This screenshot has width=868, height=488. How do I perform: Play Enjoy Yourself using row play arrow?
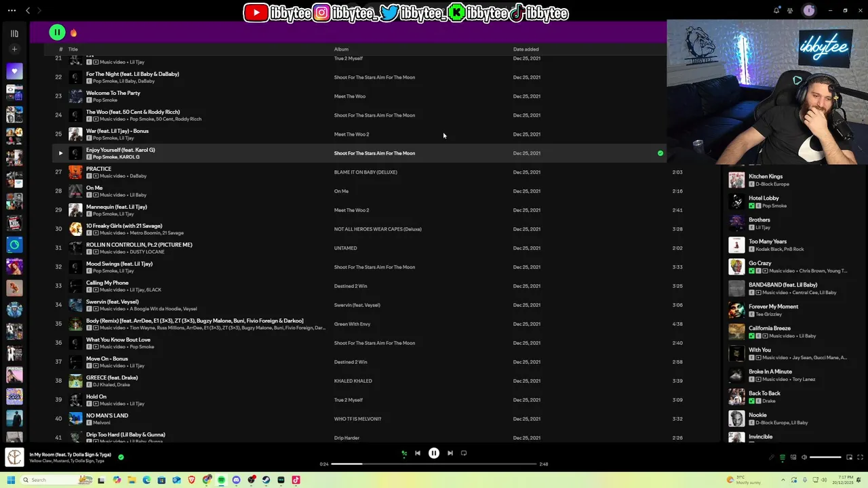pyautogui.click(x=60, y=153)
